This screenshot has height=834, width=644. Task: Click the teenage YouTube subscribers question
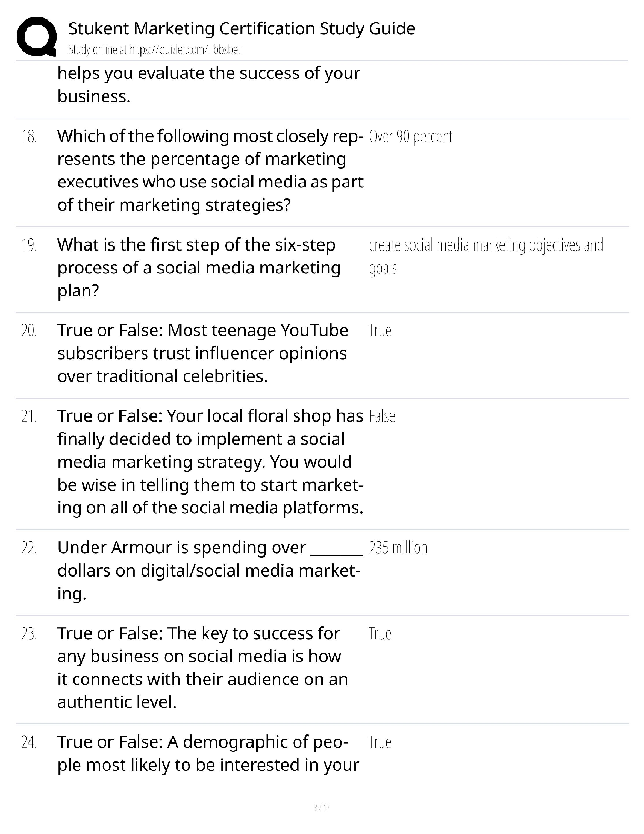click(203, 353)
